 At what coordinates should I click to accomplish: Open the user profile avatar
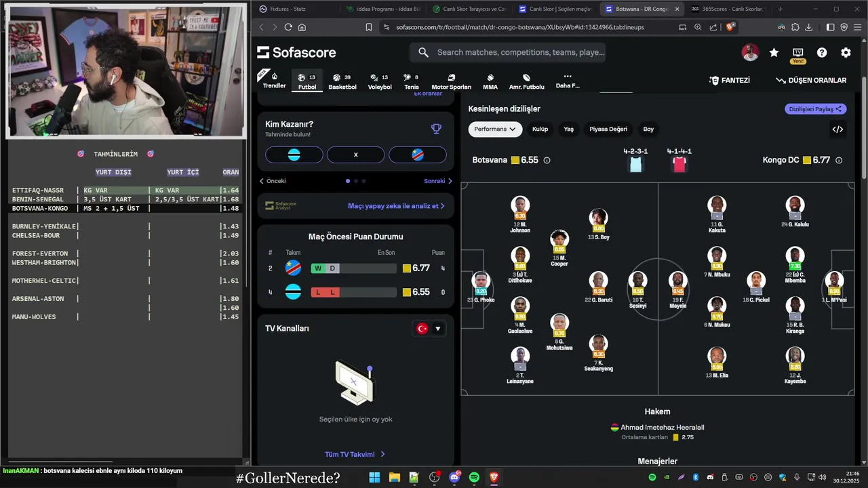click(750, 52)
